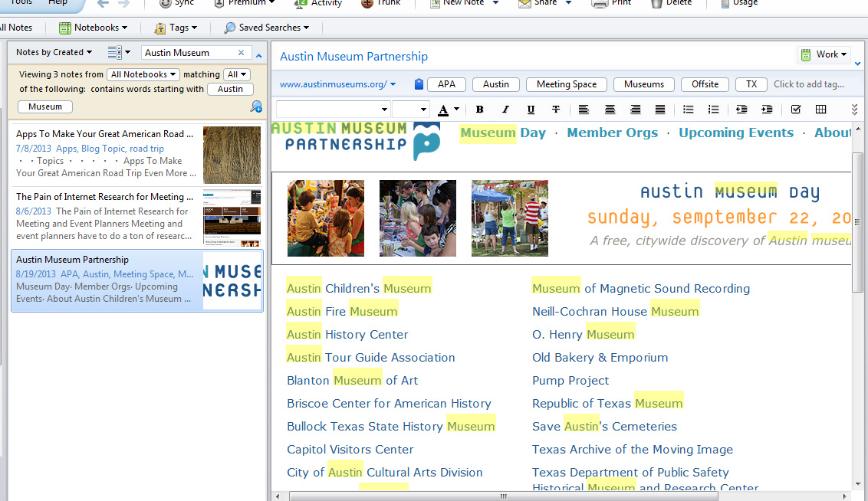Open Notes by Created sort dropdown

pyautogui.click(x=54, y=52)
